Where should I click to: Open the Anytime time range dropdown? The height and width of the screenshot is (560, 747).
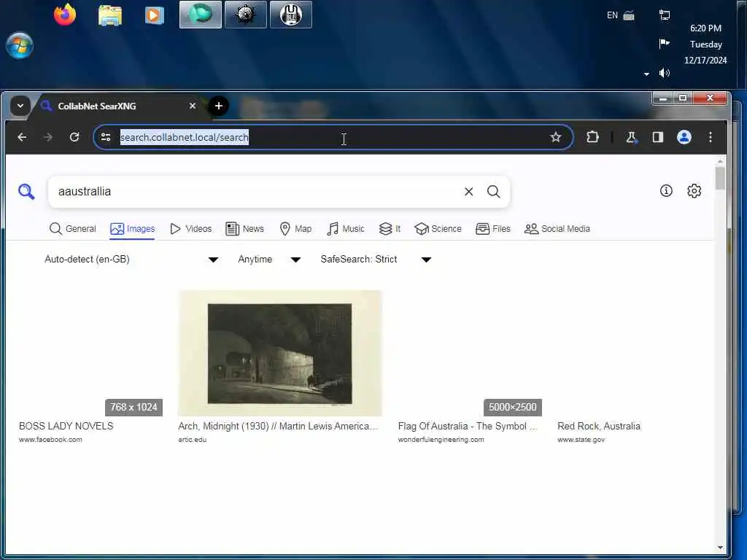point(269,259)
